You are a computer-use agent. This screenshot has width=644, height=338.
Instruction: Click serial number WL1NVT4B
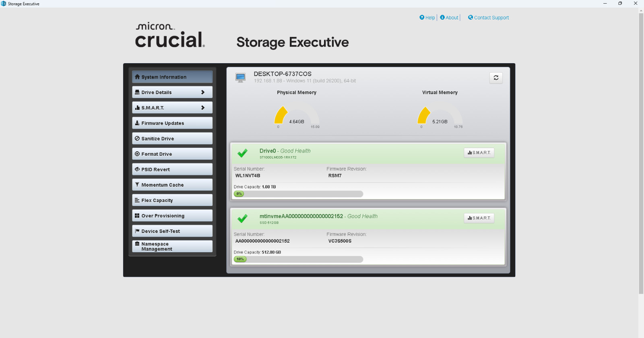pos(248,175)
